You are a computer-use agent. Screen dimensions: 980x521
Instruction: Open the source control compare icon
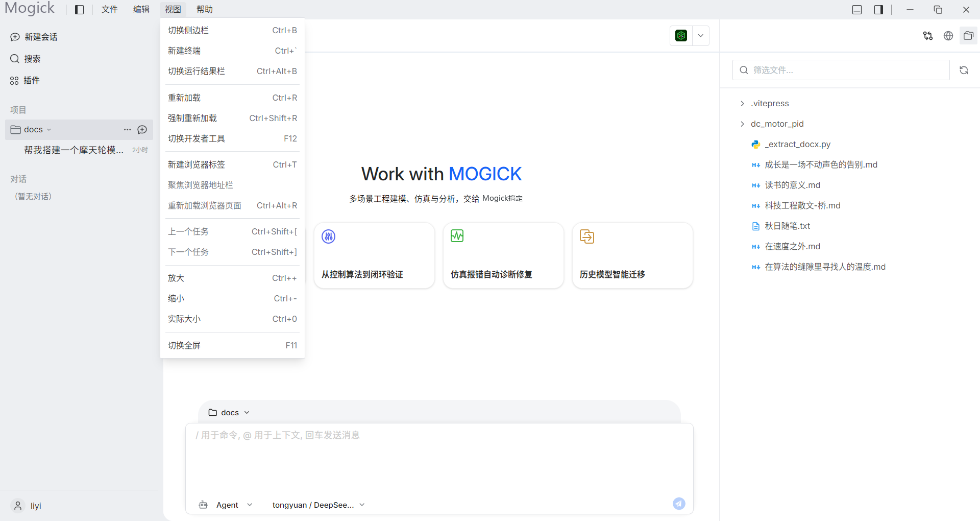click(928, 36)
